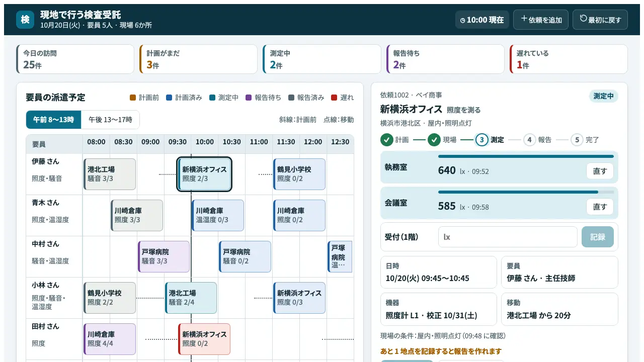Click 直す button for 会議室
The image size is (644, 362).
coord(600,207)
